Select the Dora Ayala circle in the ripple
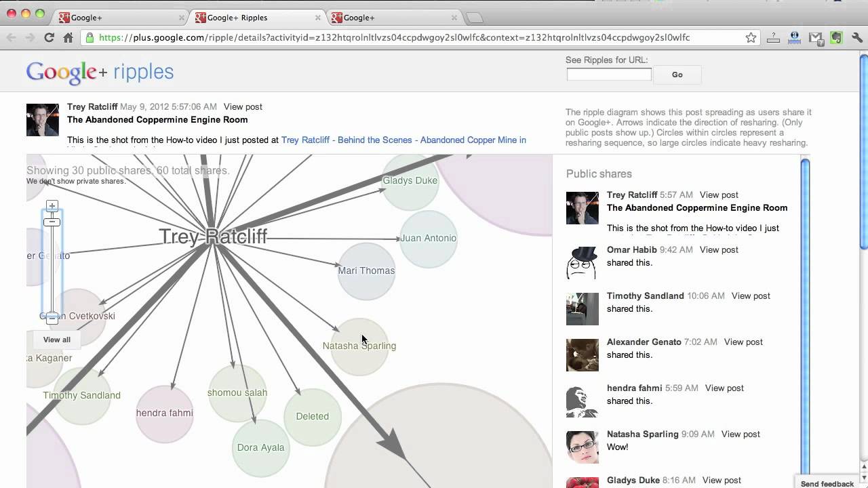The width and height of the screenshot is (868, 488). (261, 448)
